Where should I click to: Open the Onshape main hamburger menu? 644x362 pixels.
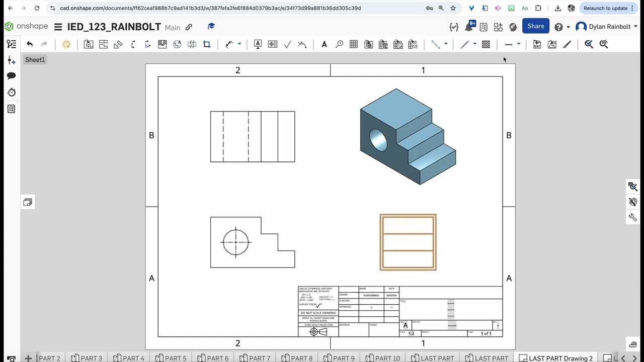coord(58,27)
